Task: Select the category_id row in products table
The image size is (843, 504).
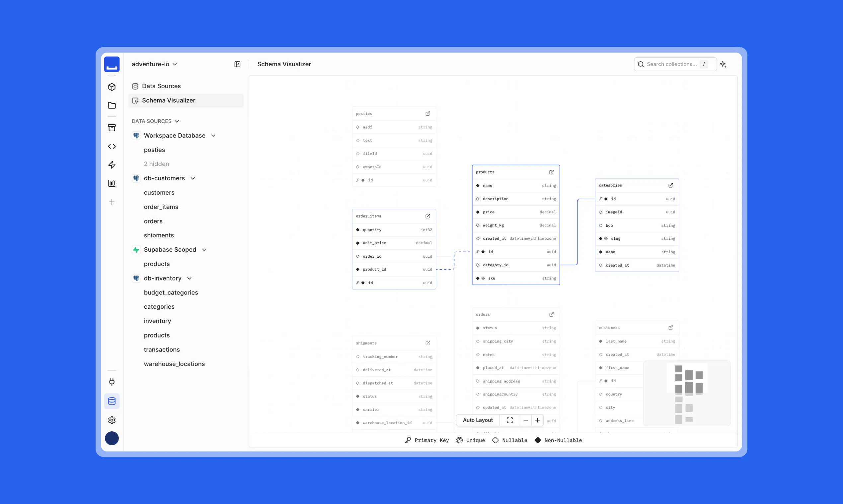Action: [x=516, y=265]
